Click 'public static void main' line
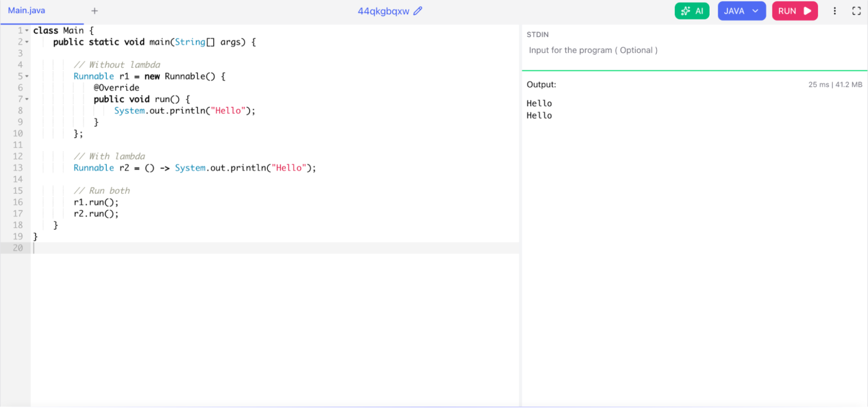 (155, 42)
